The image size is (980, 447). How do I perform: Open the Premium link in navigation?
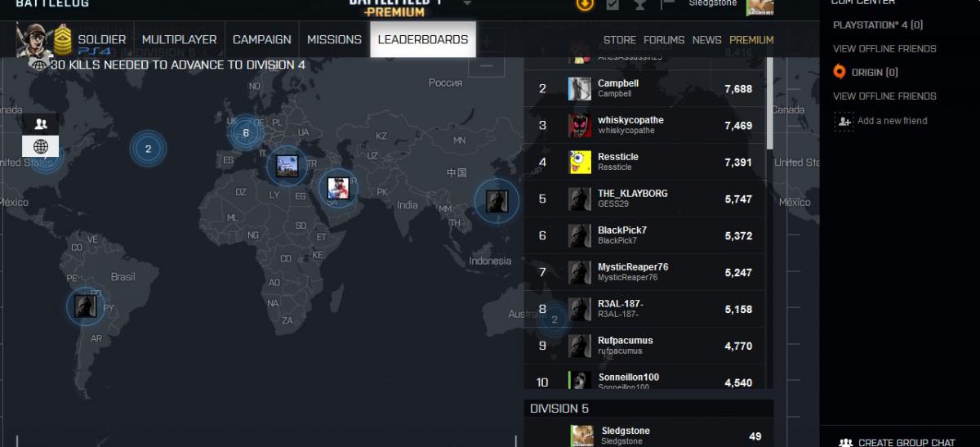tap(751, 40)
